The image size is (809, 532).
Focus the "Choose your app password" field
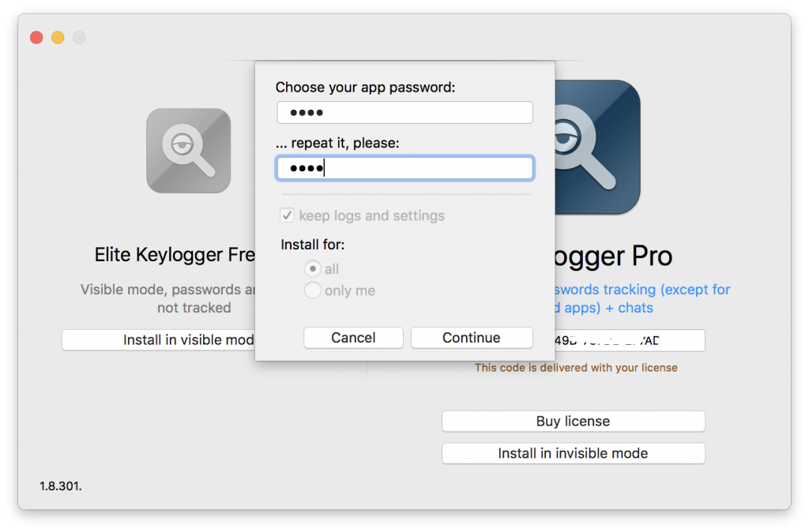coord(404,112)
